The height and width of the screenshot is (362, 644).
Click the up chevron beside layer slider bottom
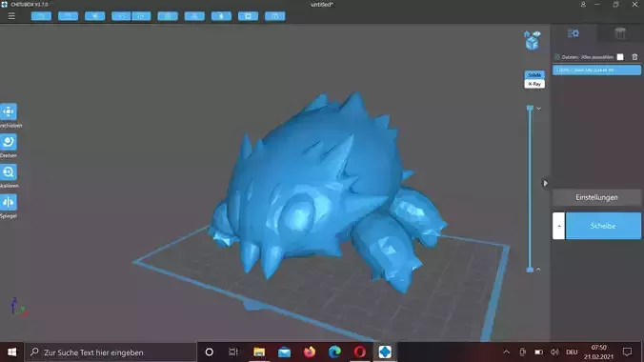coord(538,270)
